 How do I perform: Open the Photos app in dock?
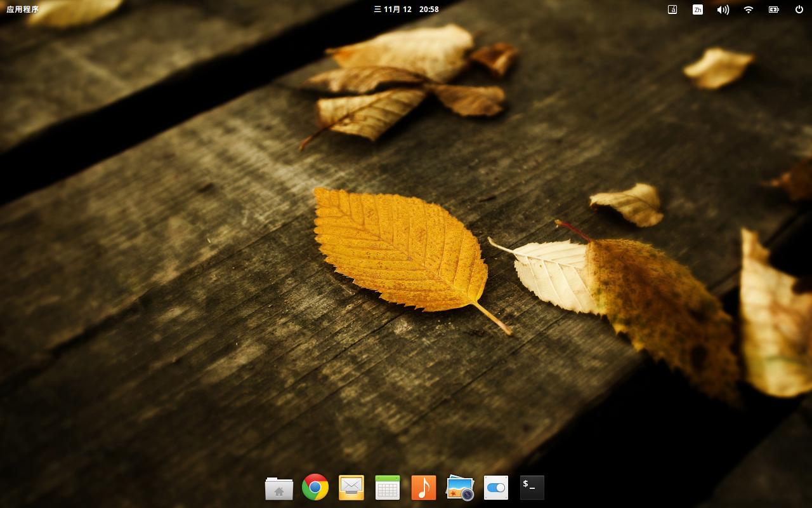click(460, 488)
